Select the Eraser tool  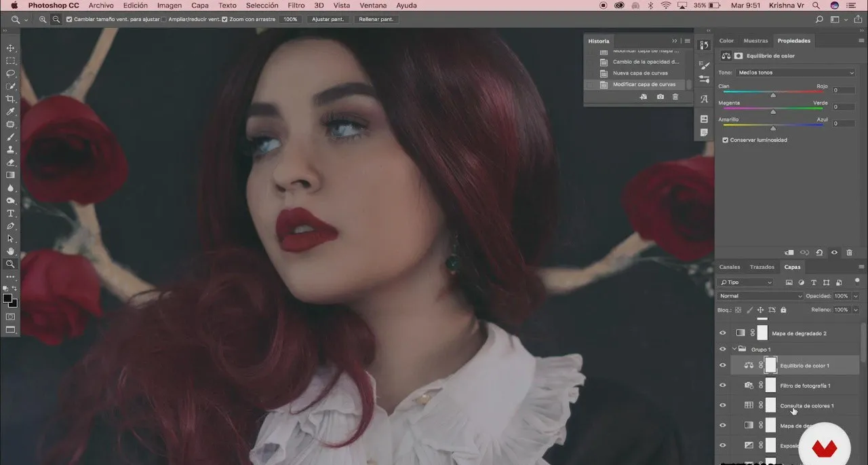[10, 163]
